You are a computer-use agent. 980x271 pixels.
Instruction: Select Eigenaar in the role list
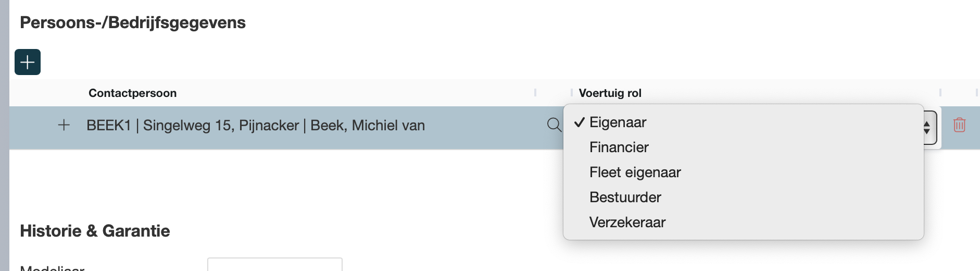tap(618, 122)
